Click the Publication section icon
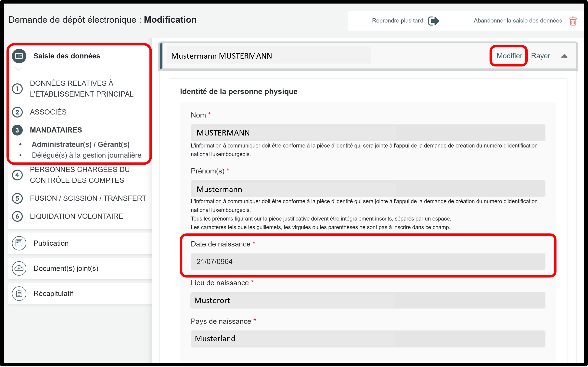The height and width of the screenshot is (367, 588). 19,243
